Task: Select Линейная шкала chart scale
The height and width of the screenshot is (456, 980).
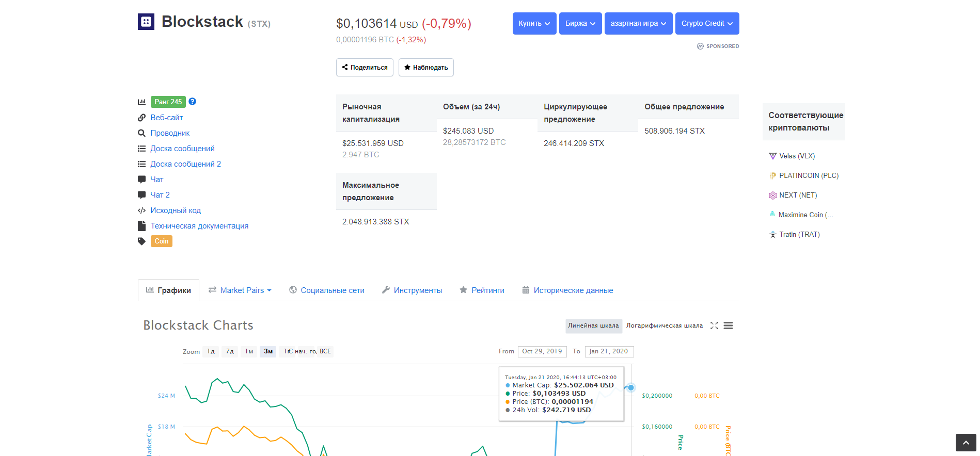Action: pyautogui.click(x=593, y=325)
